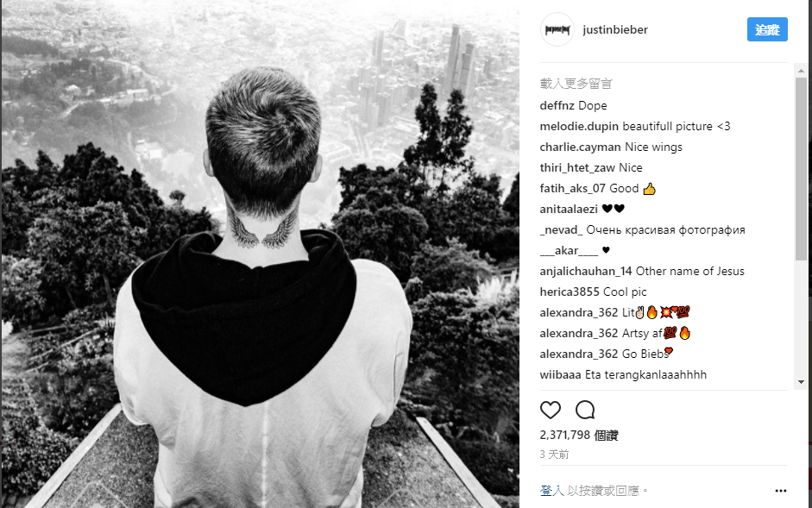Screen dimensions: 812x508
Task: Open melodie.dupin commenter profile
Action: [x=579, y=126]
